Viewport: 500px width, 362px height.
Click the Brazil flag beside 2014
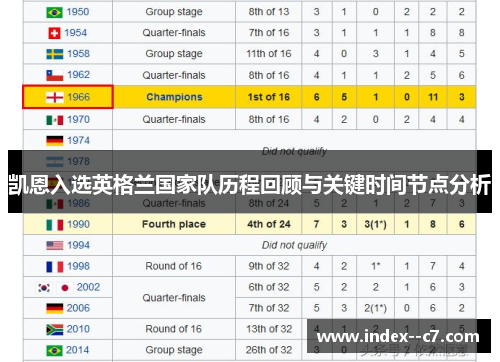coord(54,350)
